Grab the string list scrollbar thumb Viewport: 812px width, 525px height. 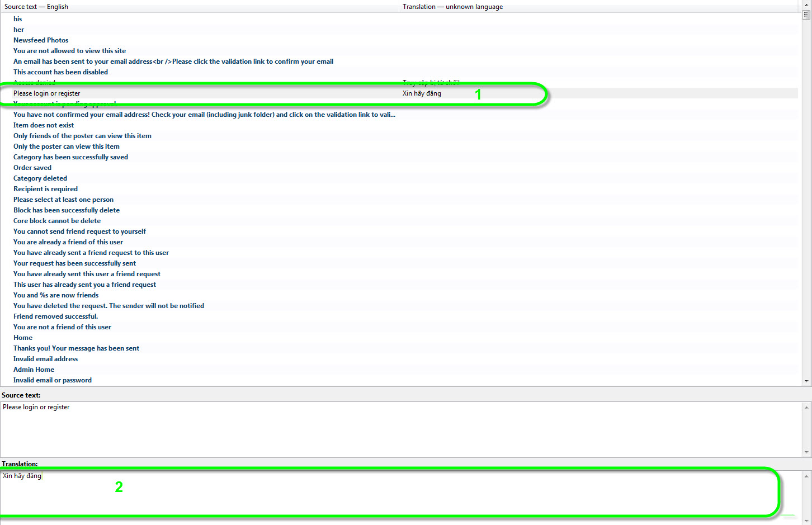pyautogui.click(x=806, y=15)
